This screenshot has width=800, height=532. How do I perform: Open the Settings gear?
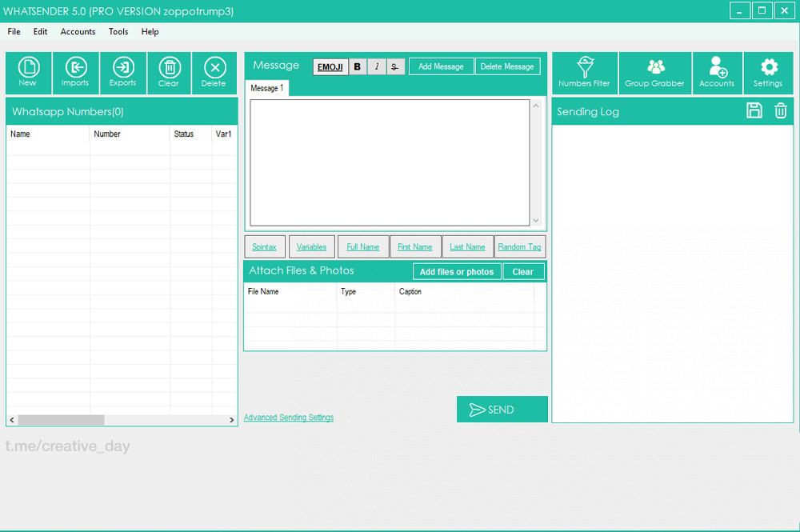(768, 73)
